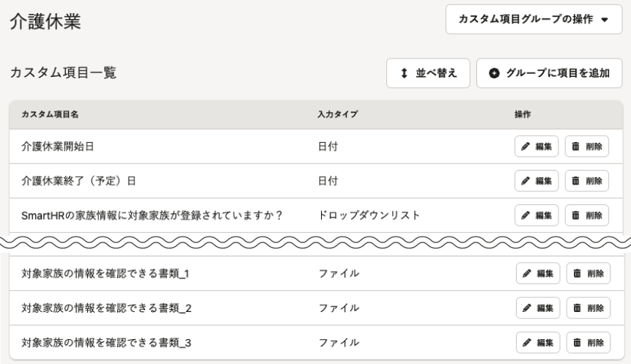Edit the SmartHRの家族情報 dropdown list item
631x364 pixels.
coord(536,215)
